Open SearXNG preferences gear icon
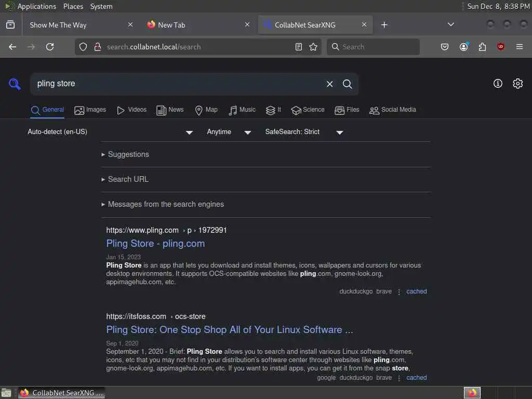This screenshot has width=532, height=399. tap(518, 84)
